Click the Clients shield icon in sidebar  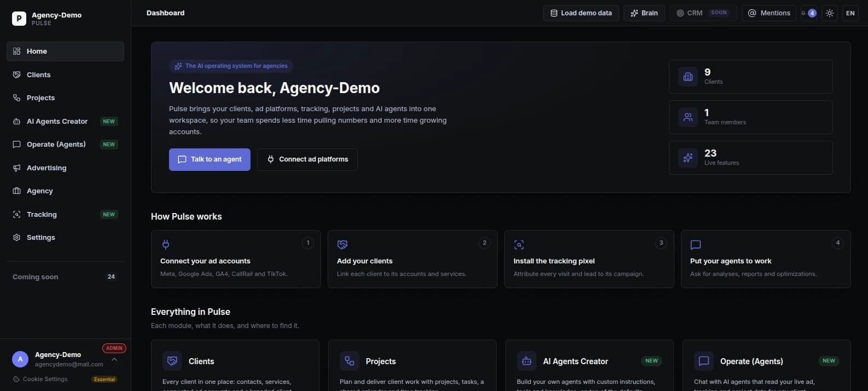16,74
